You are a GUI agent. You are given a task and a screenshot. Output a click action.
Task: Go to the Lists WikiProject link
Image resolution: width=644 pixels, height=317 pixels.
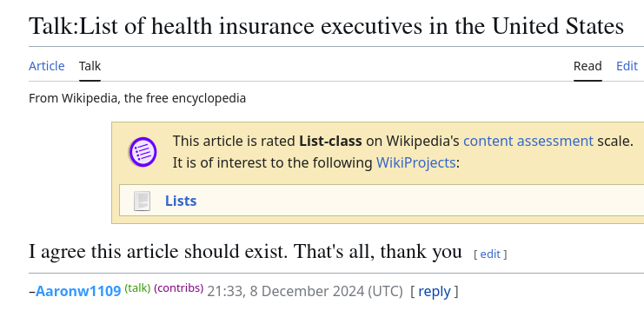coord(181,201)
